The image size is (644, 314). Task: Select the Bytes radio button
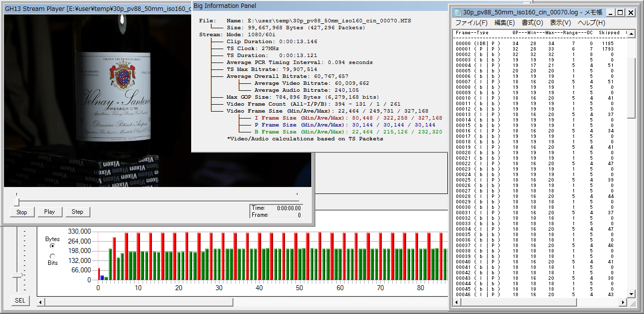pyautogui.click(x=53, y=246)
